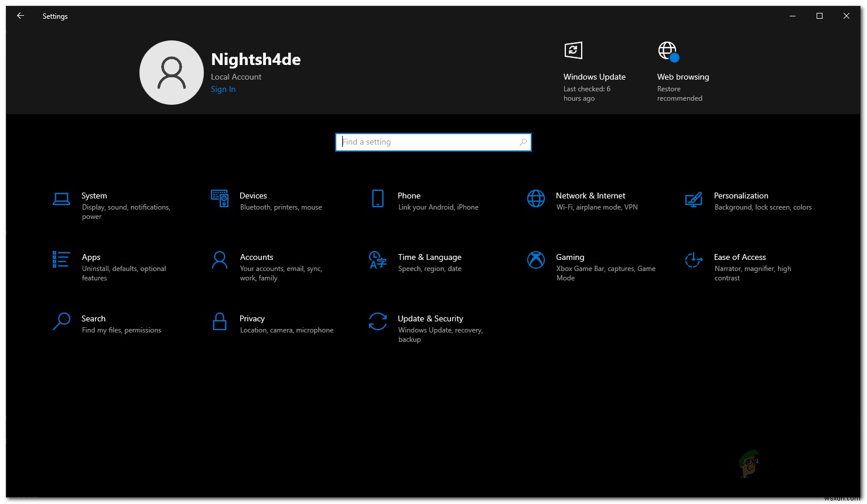Open the Apps settings category

point(91,262)
